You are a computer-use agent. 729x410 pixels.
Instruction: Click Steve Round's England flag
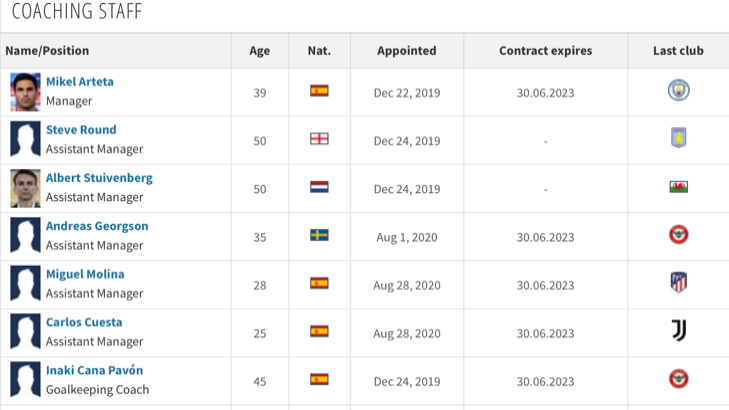coord(319,139)
